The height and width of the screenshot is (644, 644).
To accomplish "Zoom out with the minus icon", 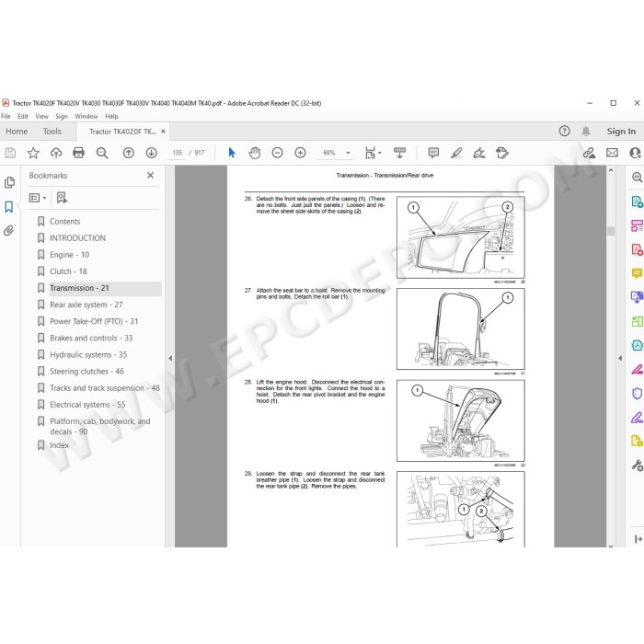I will (278, 154).
